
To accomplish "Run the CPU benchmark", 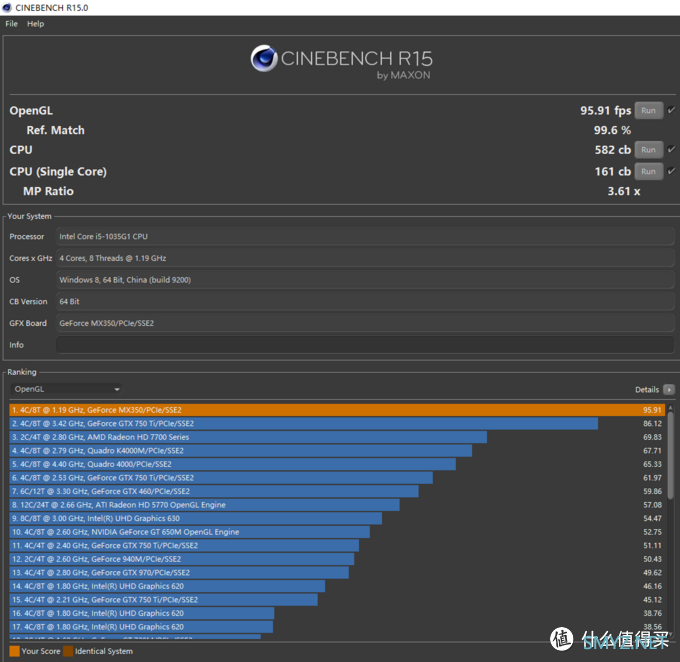I will tap(648, 150).
